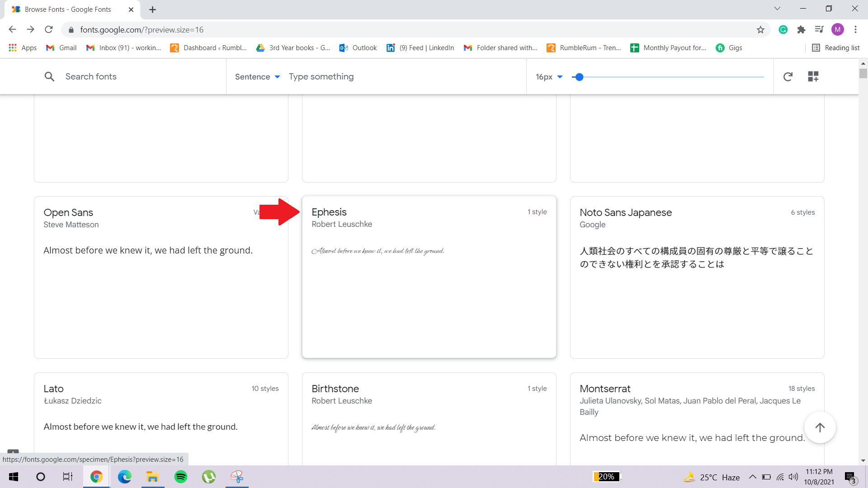This screenshot has height=488, width=868.
Task: Click the Type something preview field
Action: click(x=402, y=77)
